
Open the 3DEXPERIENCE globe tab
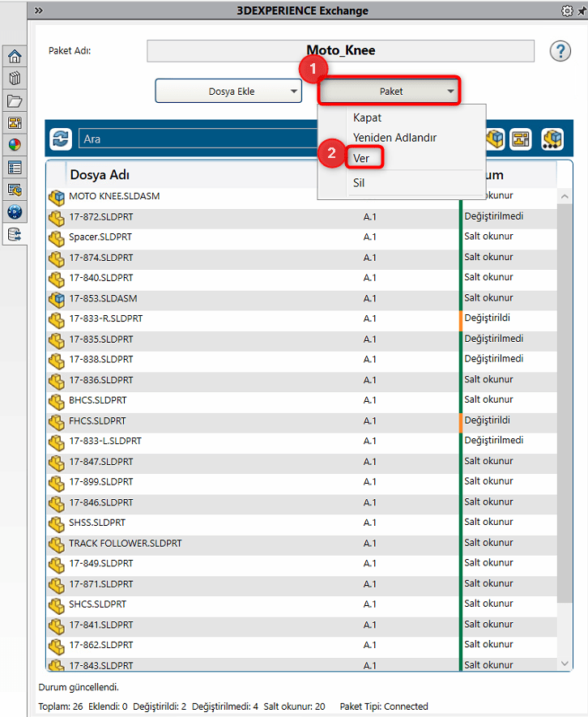(15, 212)
